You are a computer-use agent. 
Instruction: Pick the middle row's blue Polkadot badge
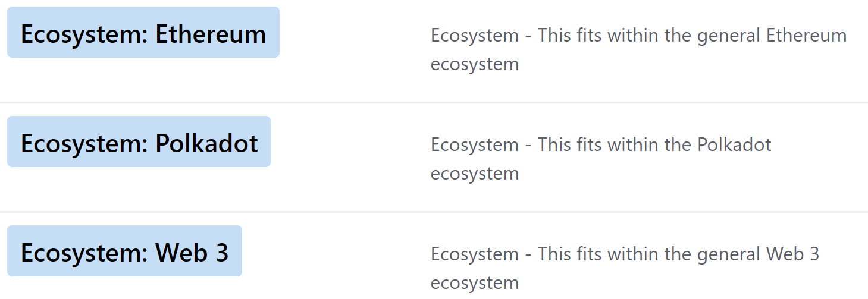pyautogui.click(x=139, y=143)
